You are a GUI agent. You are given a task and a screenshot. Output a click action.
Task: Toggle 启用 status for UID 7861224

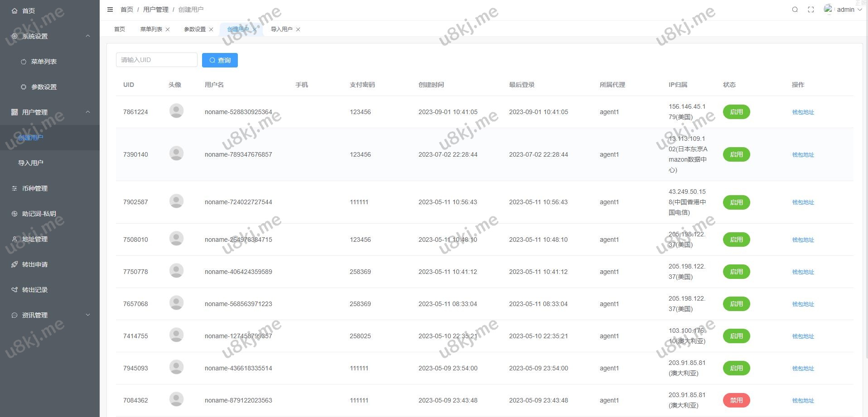[736, 112]
